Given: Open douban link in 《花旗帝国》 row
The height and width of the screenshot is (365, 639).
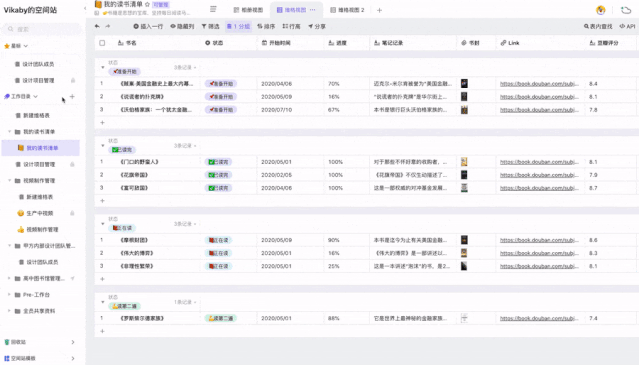Looking at the screenshot, I should [539, 175].
